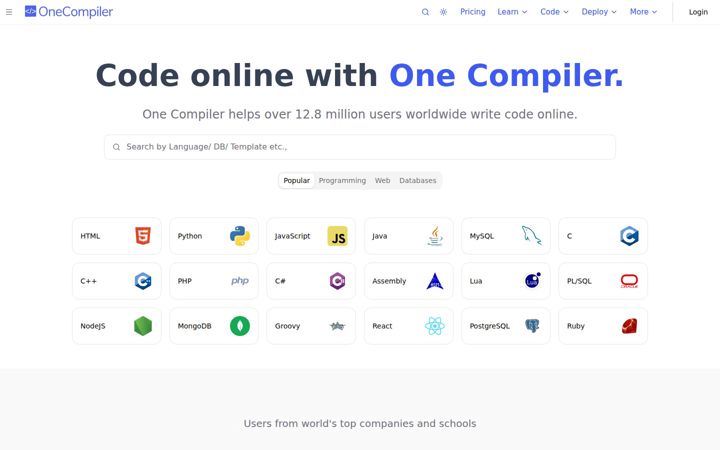Image resolution: width=720 pixels, height=450 pixels.
Task: Expand the More dropdown
Action: (643, 12)
